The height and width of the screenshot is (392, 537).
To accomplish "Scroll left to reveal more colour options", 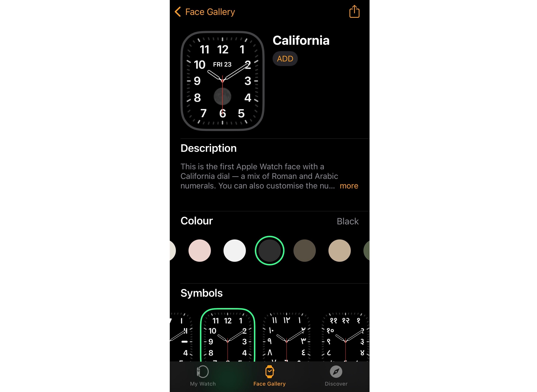I will coord(172,249).
